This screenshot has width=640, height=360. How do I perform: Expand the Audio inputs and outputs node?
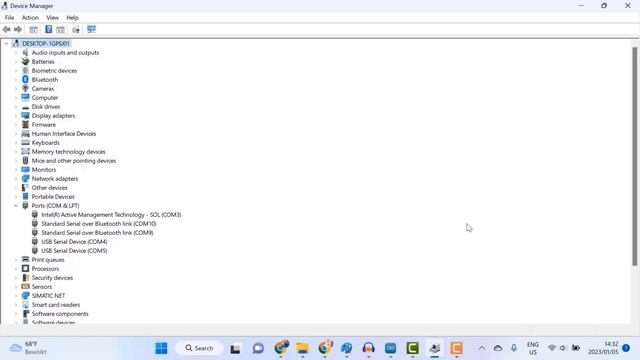16,53
